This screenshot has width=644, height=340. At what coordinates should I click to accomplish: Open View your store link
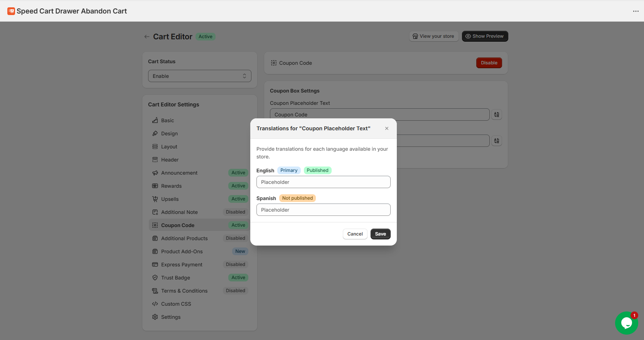(x=433, y=36)
